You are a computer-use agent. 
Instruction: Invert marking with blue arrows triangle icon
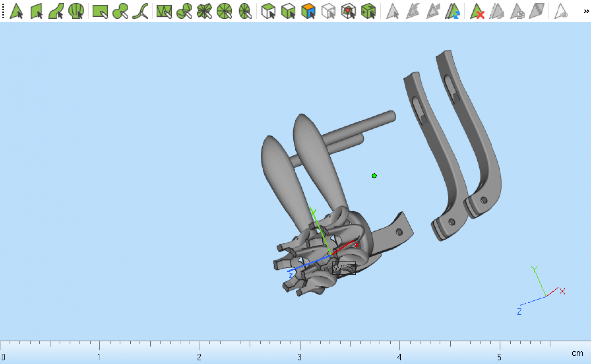point(453,11)
